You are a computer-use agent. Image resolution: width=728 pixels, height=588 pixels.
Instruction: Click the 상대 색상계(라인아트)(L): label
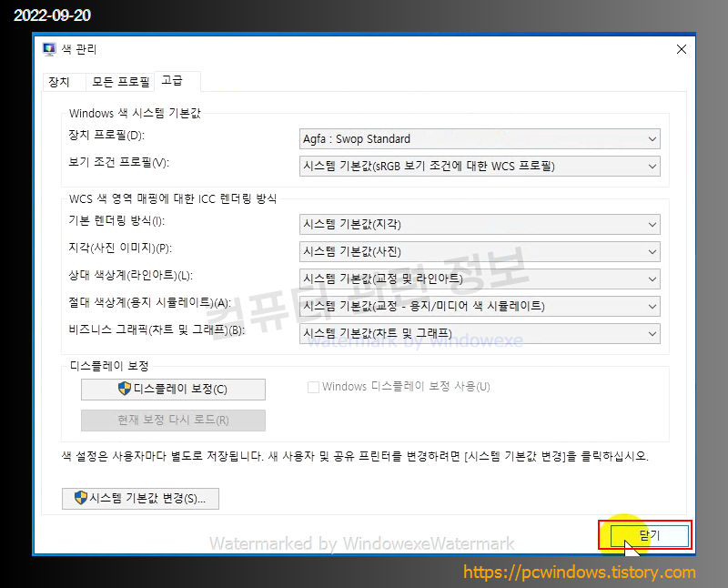[130, 276]
